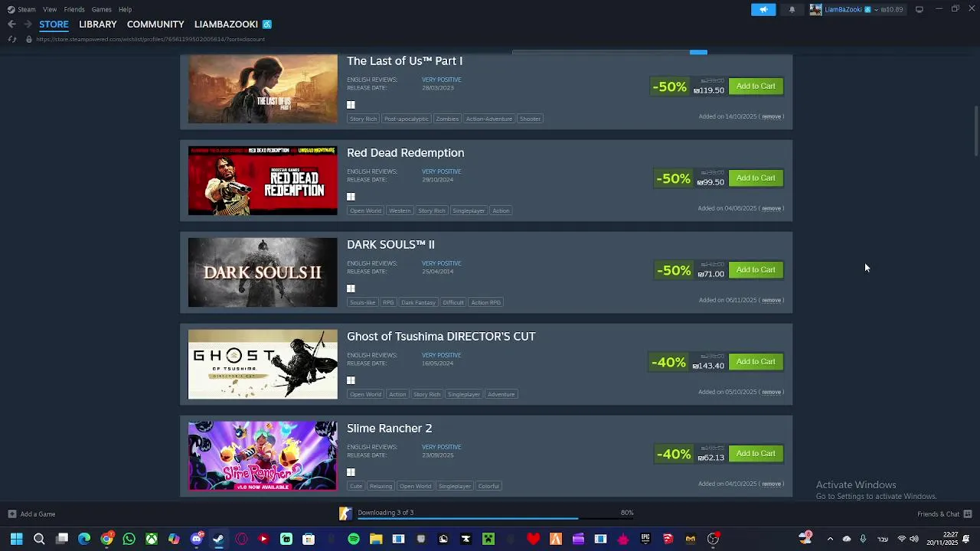980x551 pixels.
Task: Switch to the LIBRARY tab
Action: pos(97,24)
